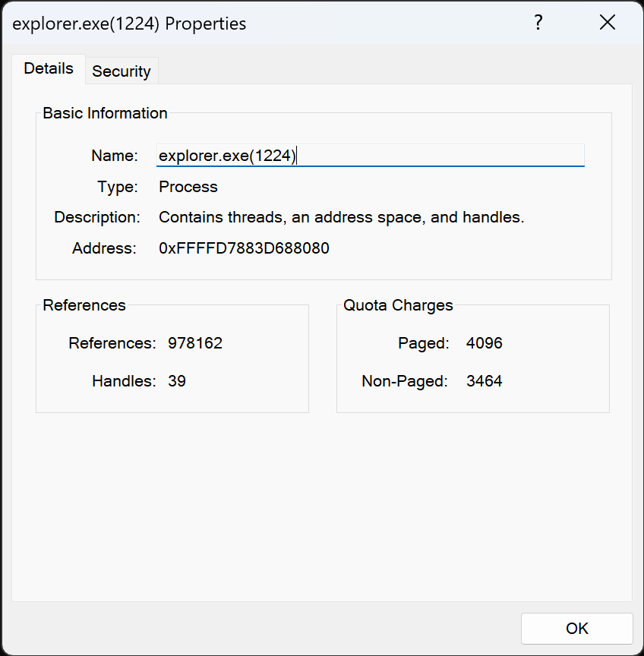Select the Details tab
644x656 pixels.
(49, 68)
